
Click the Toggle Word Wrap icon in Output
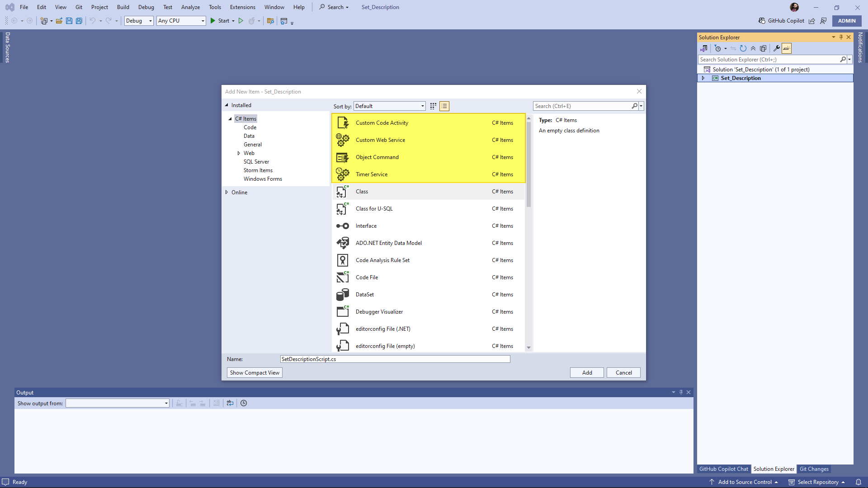tap(230, 403)
